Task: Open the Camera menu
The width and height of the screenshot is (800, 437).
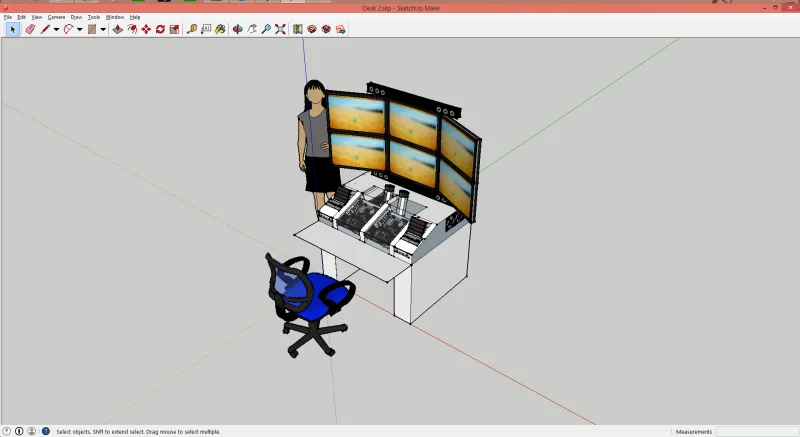Action: [x=56, y=17]
